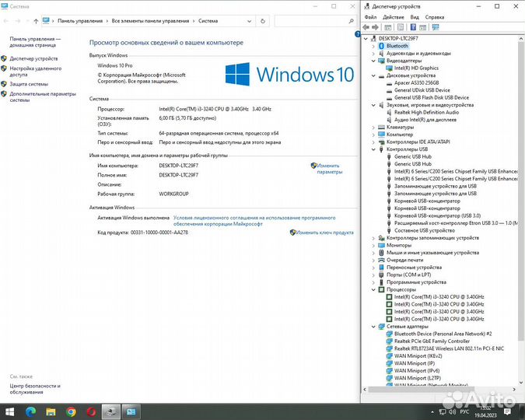Select Realtek RTL8723AE Wireless LAN adapter
The height and width of the screenshot is (420, 525).
click(x=449, y=348)
